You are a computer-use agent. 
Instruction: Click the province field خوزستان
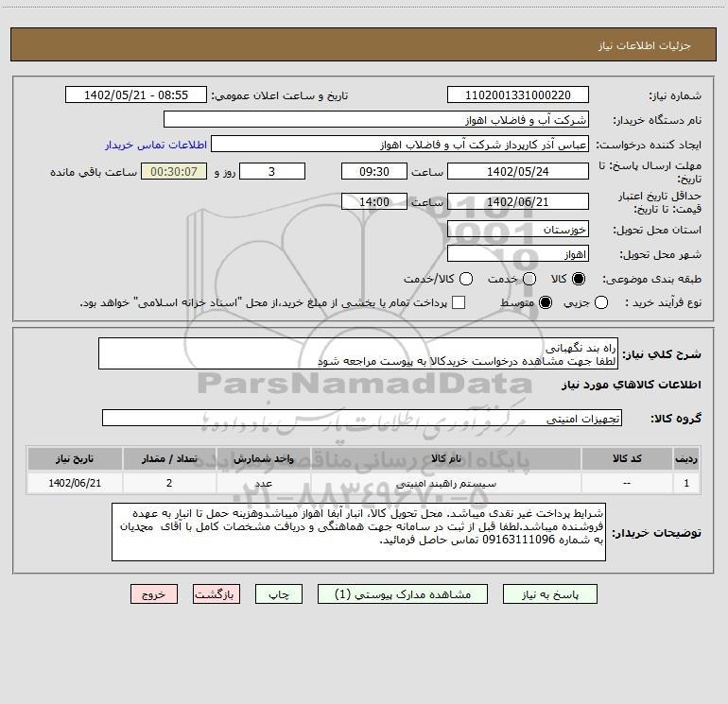(x=518, y=230)
